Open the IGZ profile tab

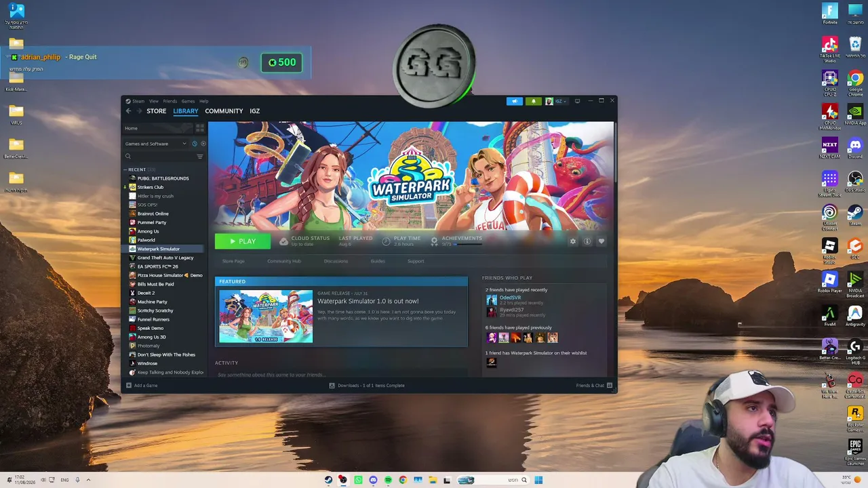pos(254,111)
